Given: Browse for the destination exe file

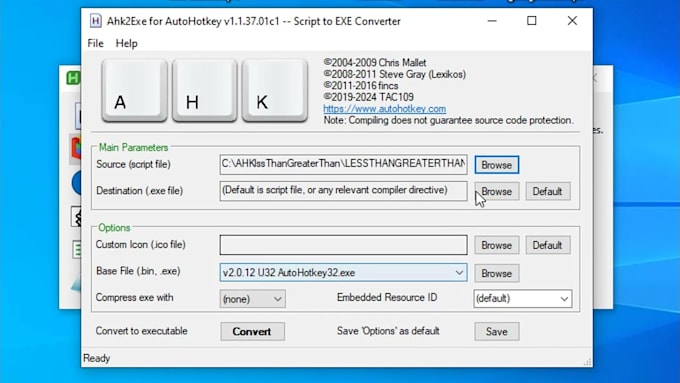Looking at the screenshot, I should (x=497, y=191).
